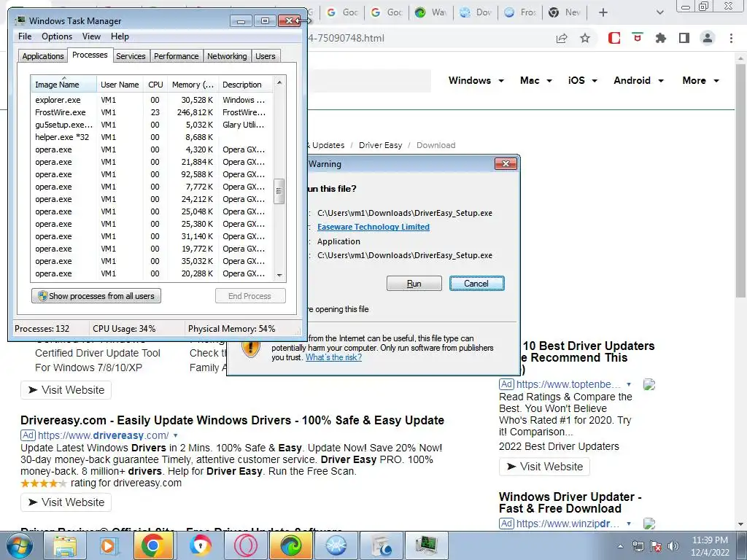The height and width of the screenshot is (560, 747).
Task: Open Wave browser taskbar icon
Action: pos(290,545)
